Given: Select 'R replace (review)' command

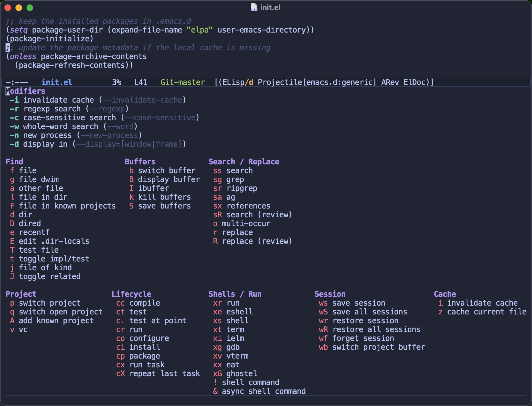Looking at the screenshot, I should pos(253,241).
